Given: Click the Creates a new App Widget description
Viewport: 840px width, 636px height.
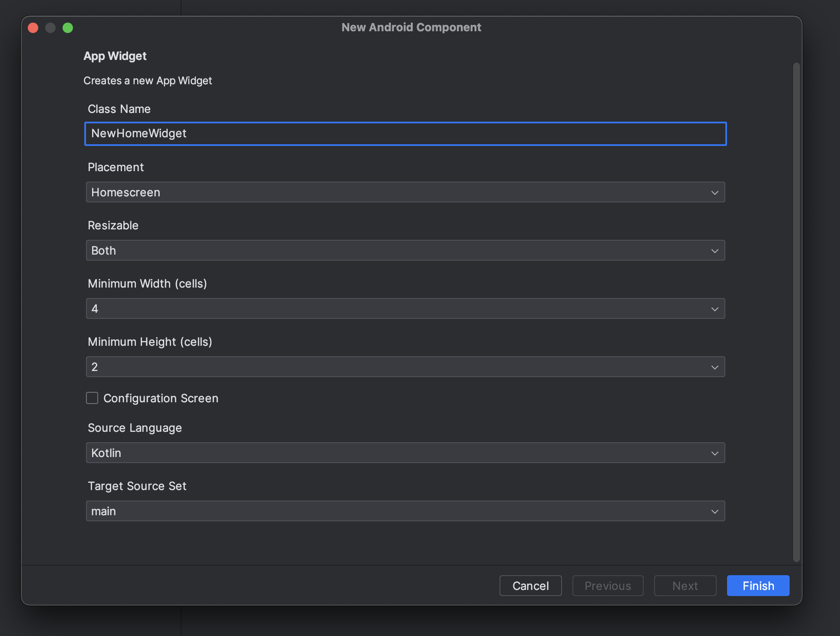Looking at the screenshot, I should [x=148, y=81].
